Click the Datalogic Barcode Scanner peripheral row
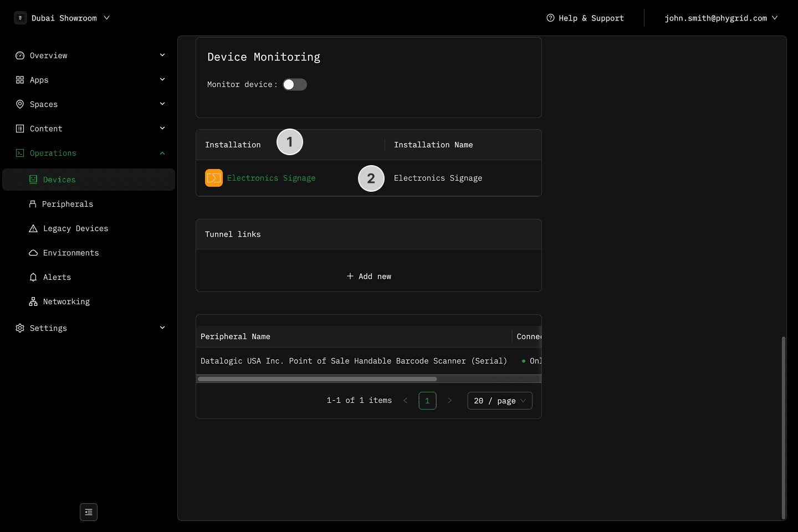Screen dimensions: 798x532 click(x=369, y=361)
